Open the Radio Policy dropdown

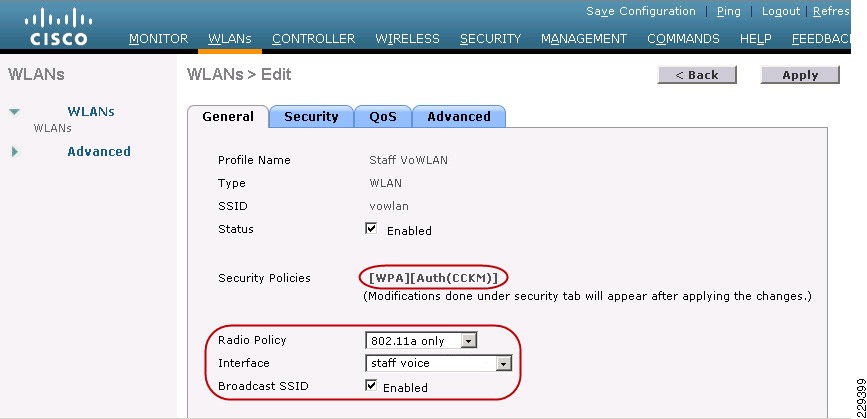(x=421, y=341)
